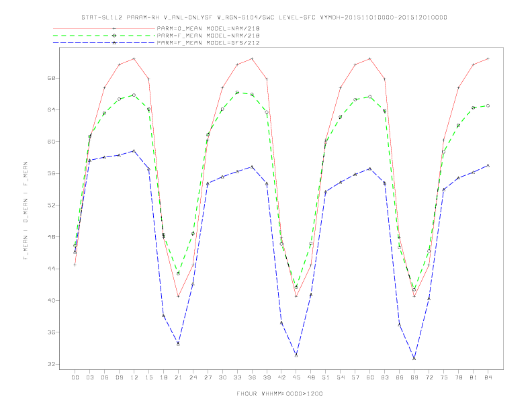Click x-axis tick label 06
Viewport: 532px width, 411px height.
[x=105, y=377]
